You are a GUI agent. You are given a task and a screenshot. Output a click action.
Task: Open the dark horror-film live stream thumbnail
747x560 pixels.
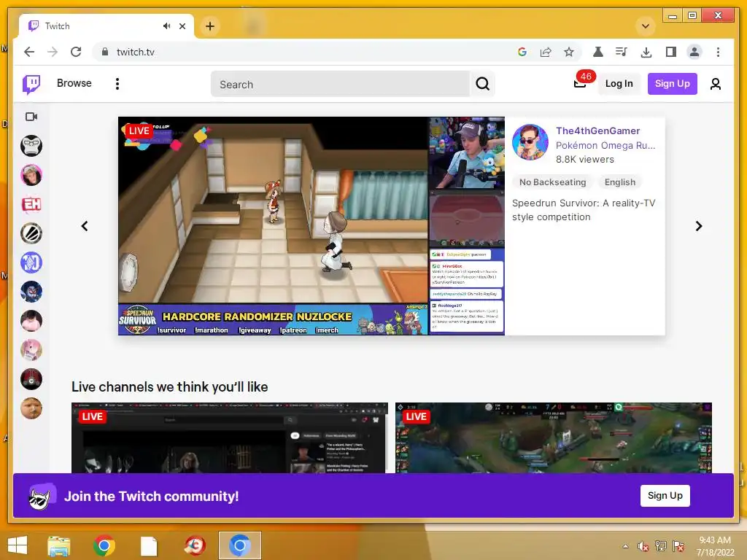230,437
